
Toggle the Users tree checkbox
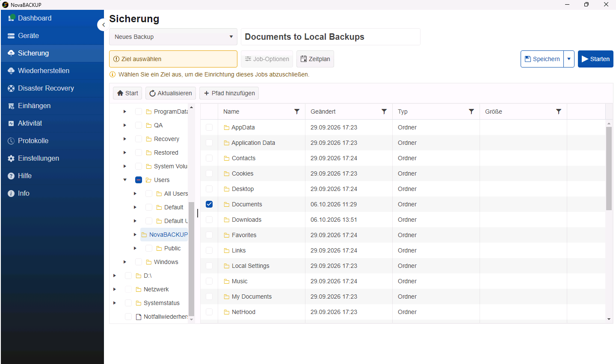[x=139, y=180]
